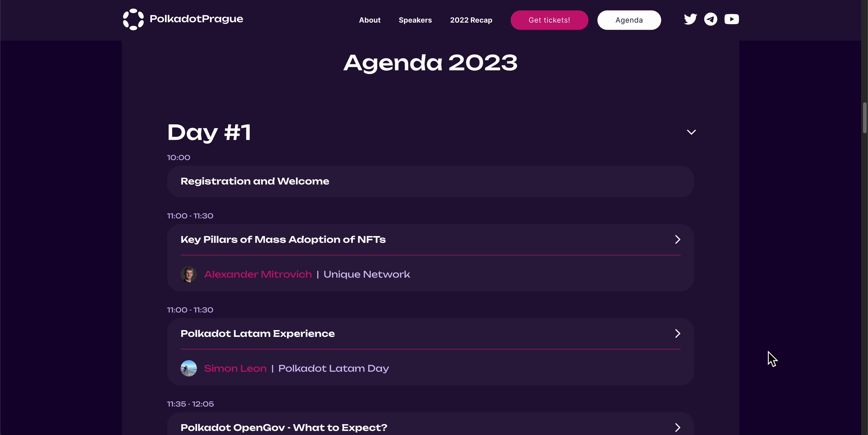Expand Polkadot OpenGov session arrow
The width and height of the screenshot is (868, 435).
[x=678, y=428]
